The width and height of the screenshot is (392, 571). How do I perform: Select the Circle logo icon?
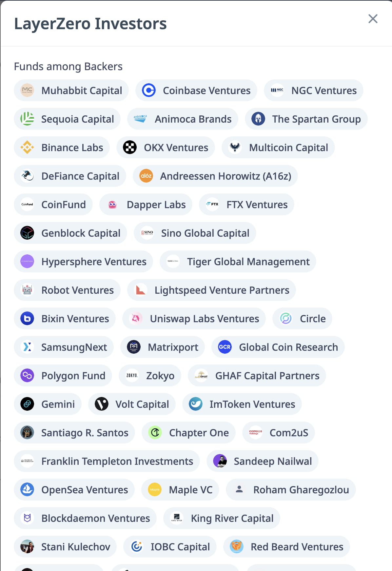[x=285, y=318]
